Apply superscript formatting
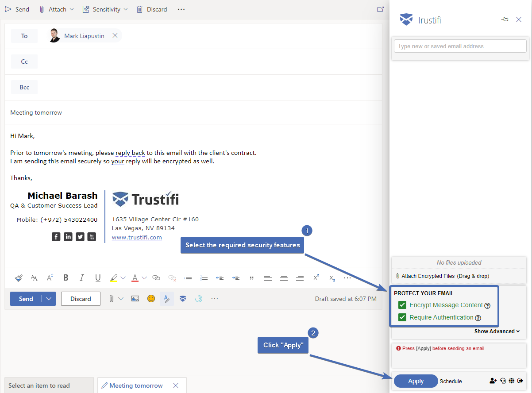Viewport: 532px width, 393px height. coord(316,277)
